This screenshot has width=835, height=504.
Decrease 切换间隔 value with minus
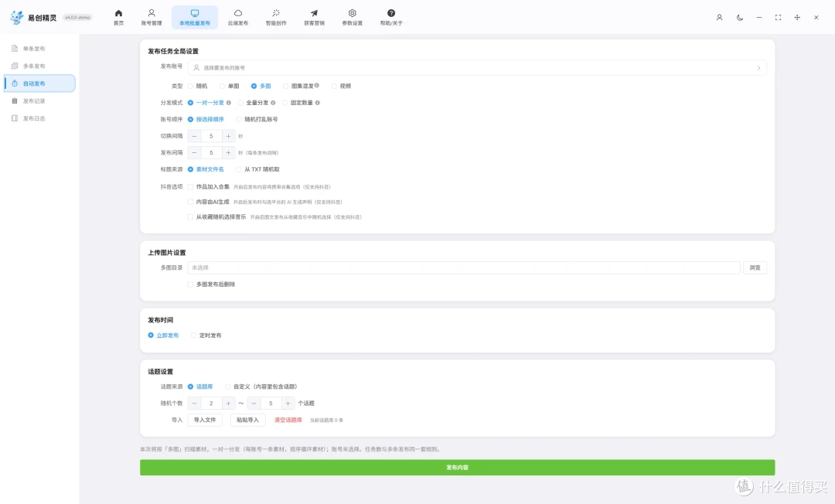(194, 136)
